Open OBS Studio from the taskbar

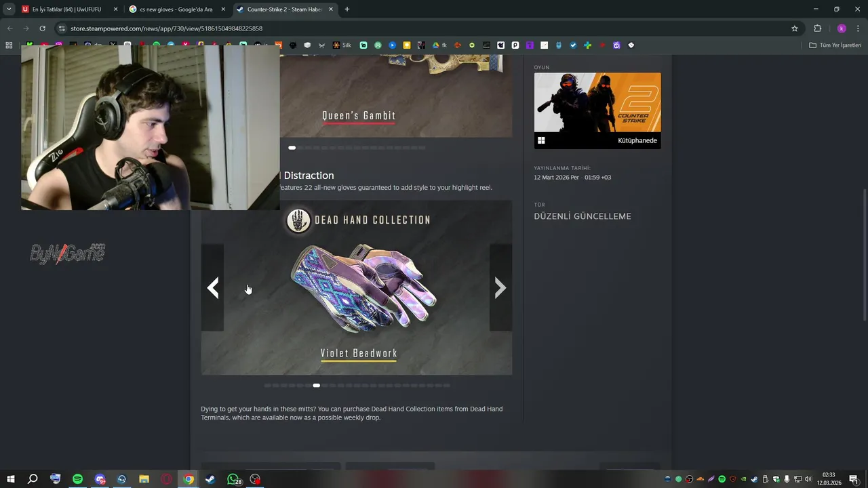point(255,479)
